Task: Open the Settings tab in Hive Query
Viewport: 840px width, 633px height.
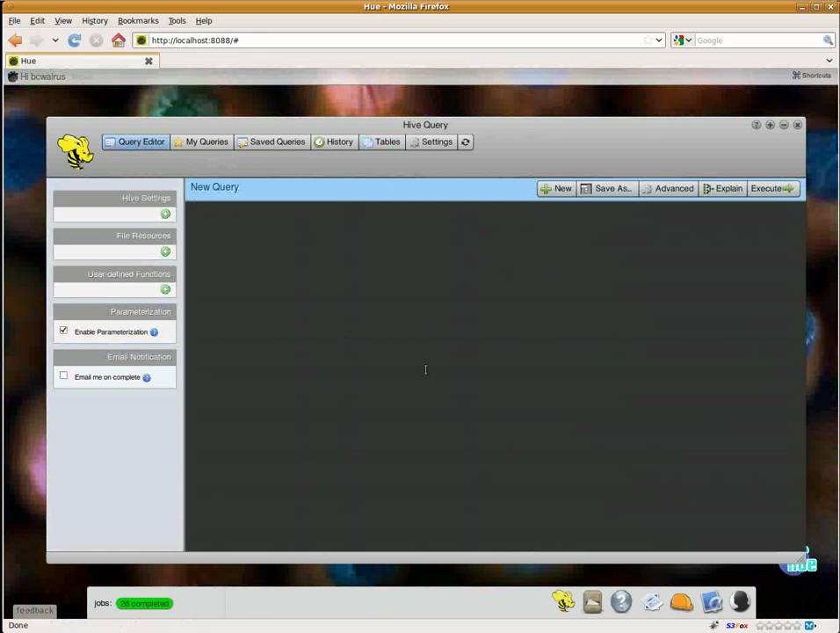Action: (x=431, y=142)
